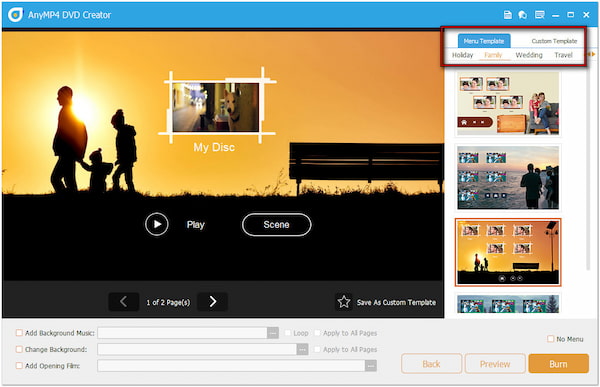Image resolution: width=600 pixels, height=387 pixels.
Task: Select the Family template category
Action: [493, 55]
